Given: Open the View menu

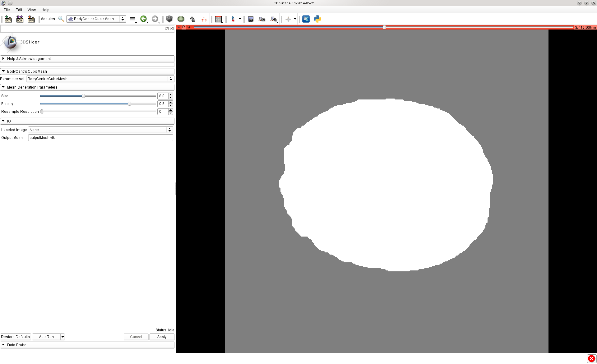Looking at the screenshot, I should [x=31, y=10].
